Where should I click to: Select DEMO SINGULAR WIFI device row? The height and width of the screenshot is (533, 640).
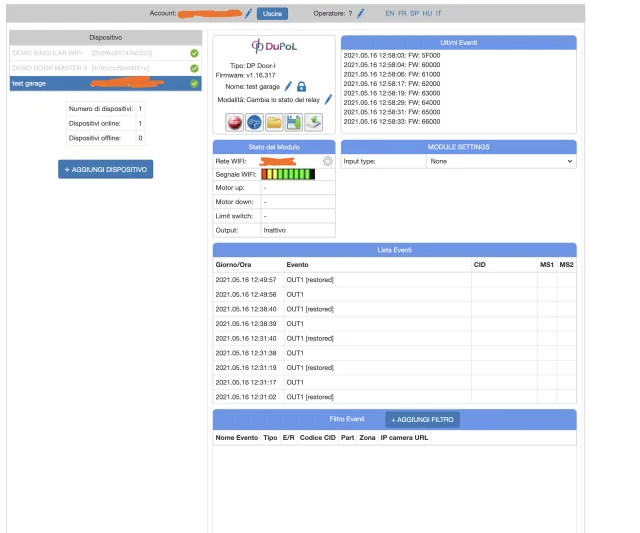(105, 53)
